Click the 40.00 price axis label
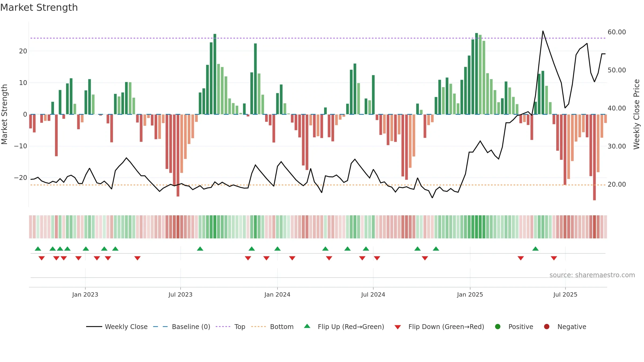 617,108
